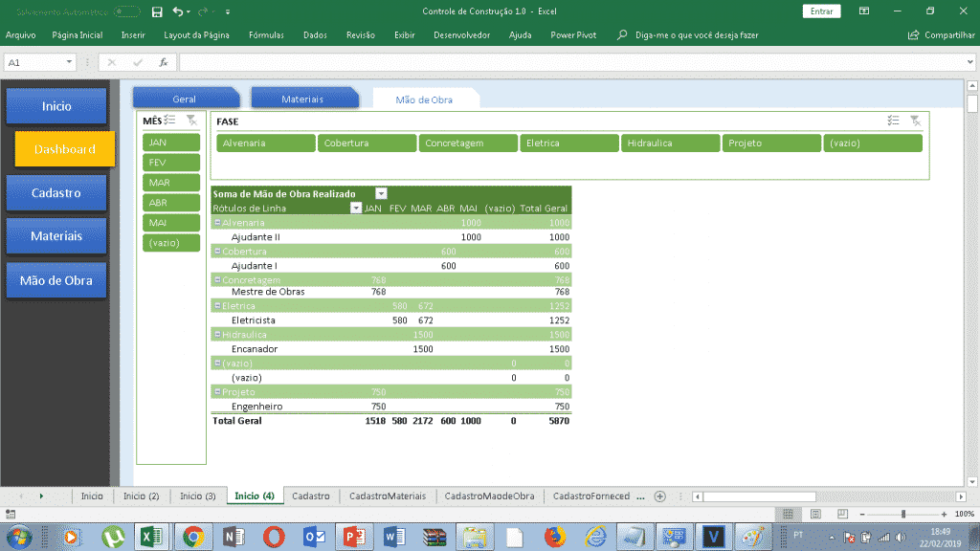Open the Inserir ribbon tab
The image size is (980, 551).
[x=133, y=35]
